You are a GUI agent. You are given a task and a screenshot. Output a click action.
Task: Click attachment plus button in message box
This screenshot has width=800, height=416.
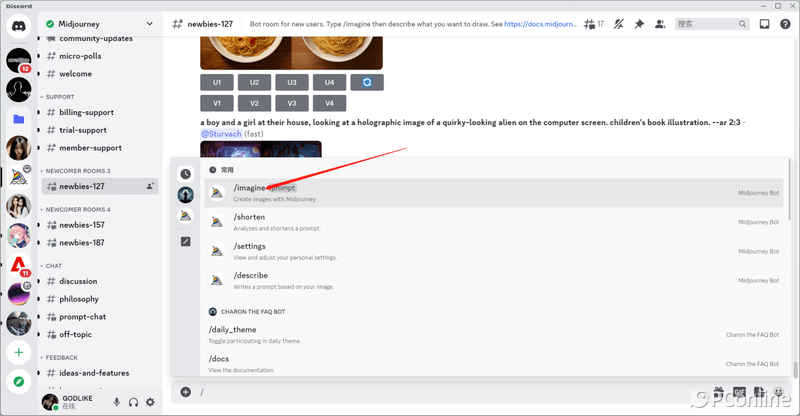[186, 392]
